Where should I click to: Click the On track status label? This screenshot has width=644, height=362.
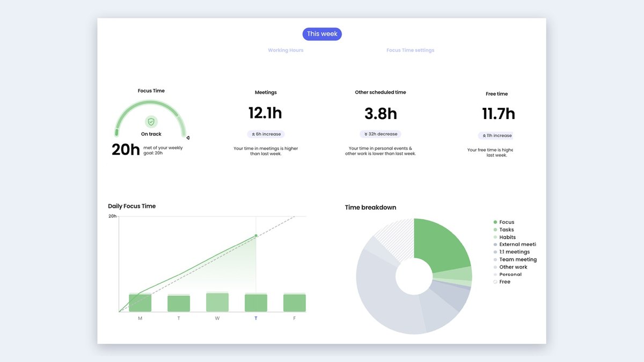coord(151,134)
